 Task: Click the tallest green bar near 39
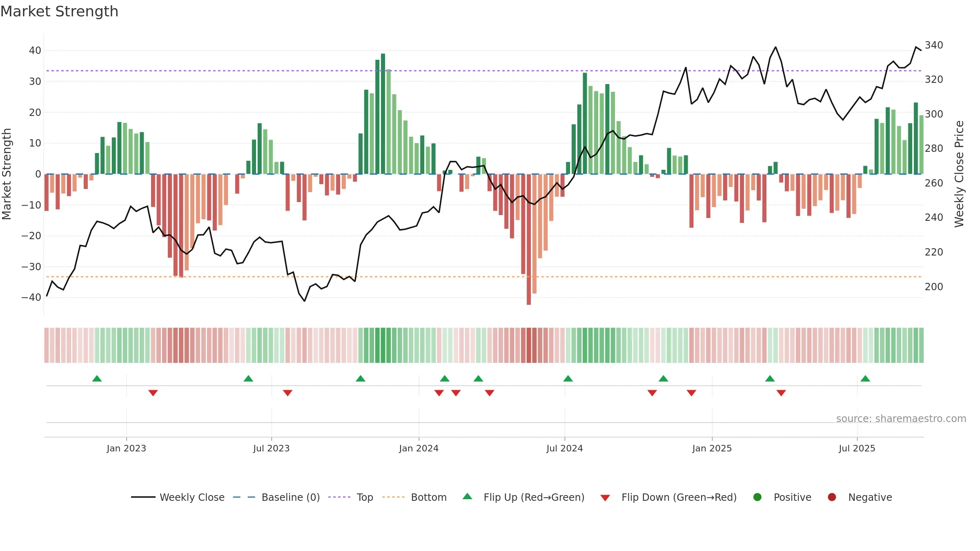[383, 114]
